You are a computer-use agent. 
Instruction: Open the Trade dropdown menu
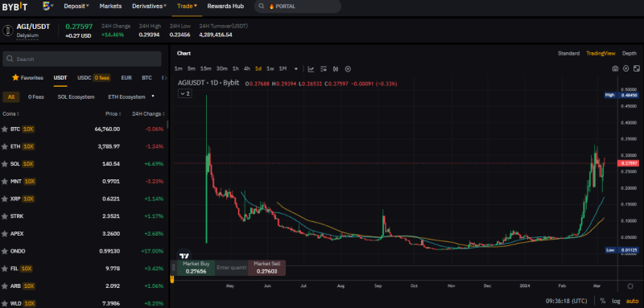(187, 6)
